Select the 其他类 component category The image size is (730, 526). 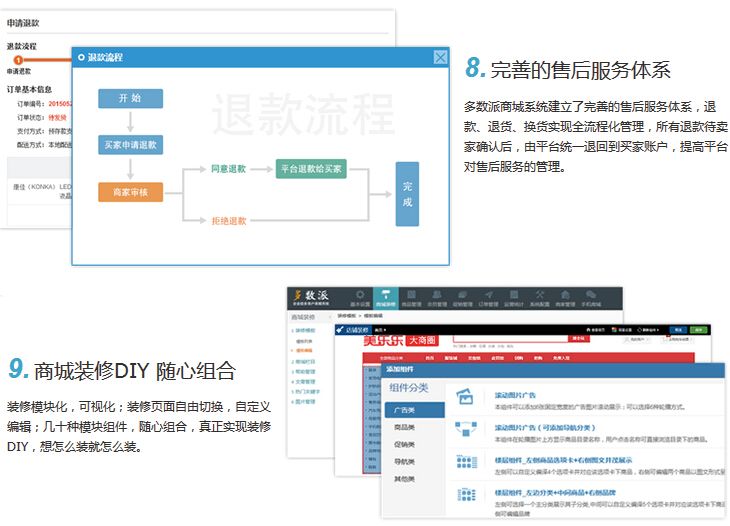coord(404,479)
